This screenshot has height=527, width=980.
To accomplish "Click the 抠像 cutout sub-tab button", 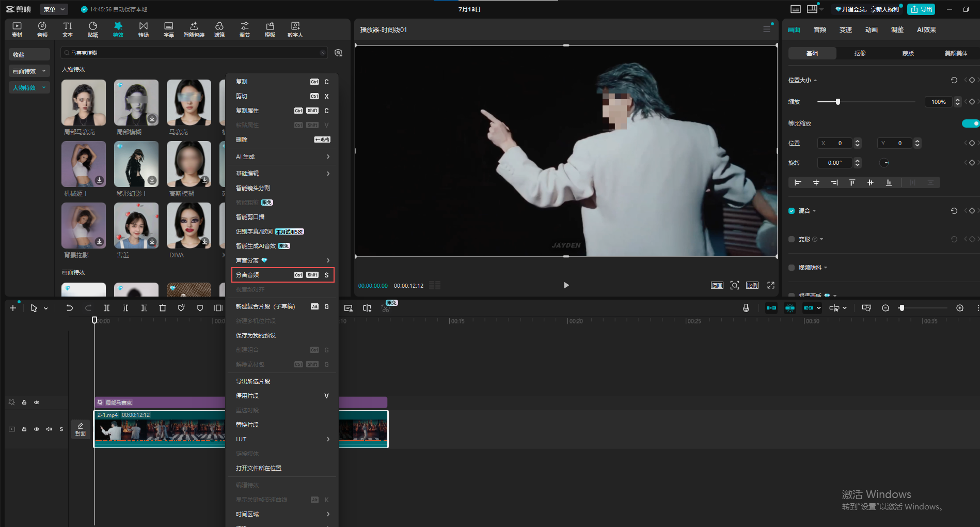I will (860, 53).
